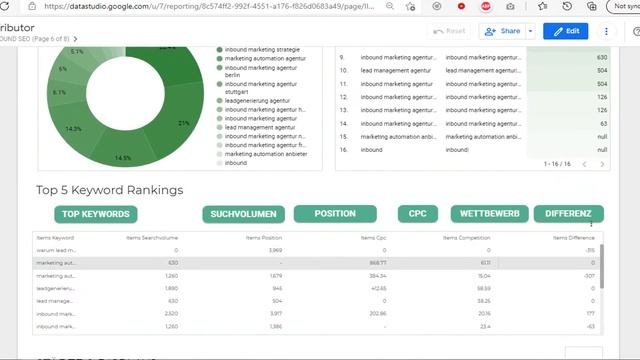Open the keyword table's three-dot options
The image size is (640, 360).
tap(591, 224)
